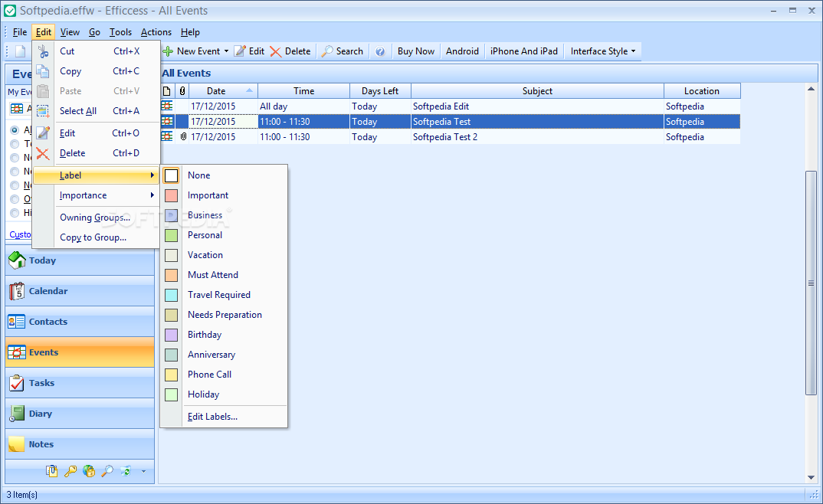Click the red X Delete toolbar button
Image resolution: width=823 pixels, height=504 pixels.
290,51
